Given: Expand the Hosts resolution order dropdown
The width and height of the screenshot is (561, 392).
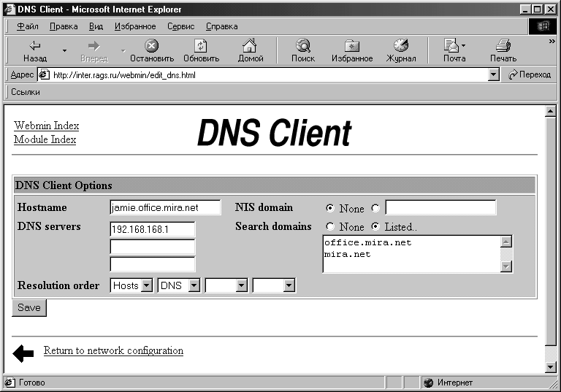Looking at the screenshot, I should pos(147,286).
